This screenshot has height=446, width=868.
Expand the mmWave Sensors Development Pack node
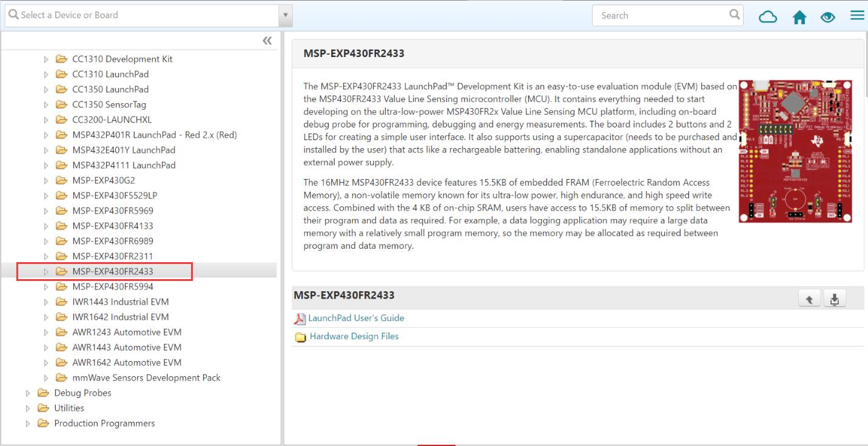[x=46, y=377]
